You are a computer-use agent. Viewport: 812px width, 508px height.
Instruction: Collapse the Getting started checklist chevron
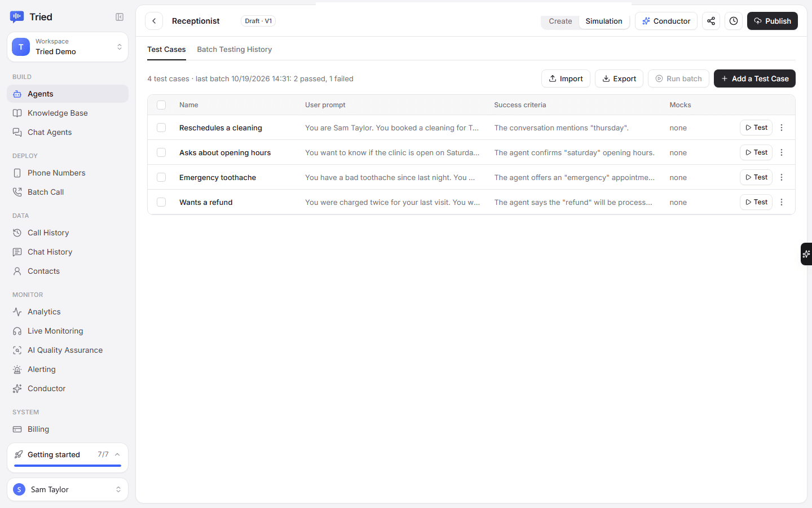click(117, 454)
